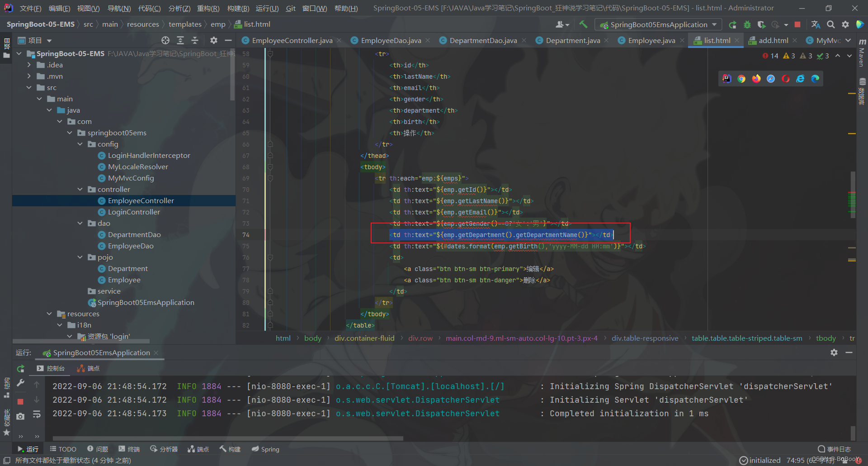The image size is (868, 466).
Task: Open Internet Explorer browser preview icon
Action: pyautogui.click(x=800, y=79)
